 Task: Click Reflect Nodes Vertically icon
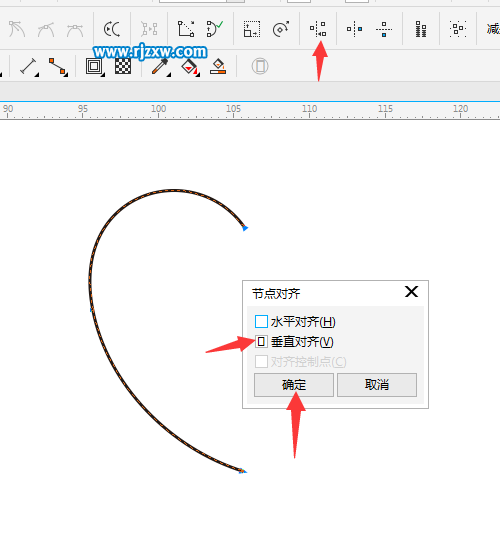(x=384, y=29)
